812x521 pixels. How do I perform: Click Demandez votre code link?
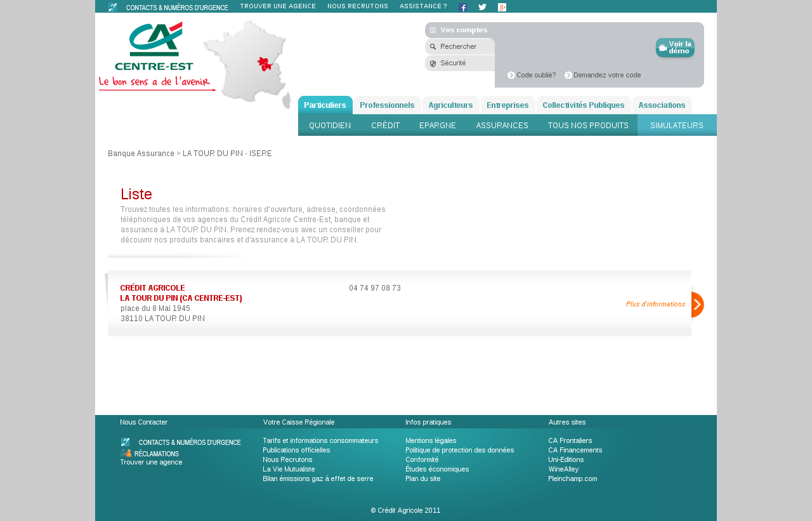(607, 75)
